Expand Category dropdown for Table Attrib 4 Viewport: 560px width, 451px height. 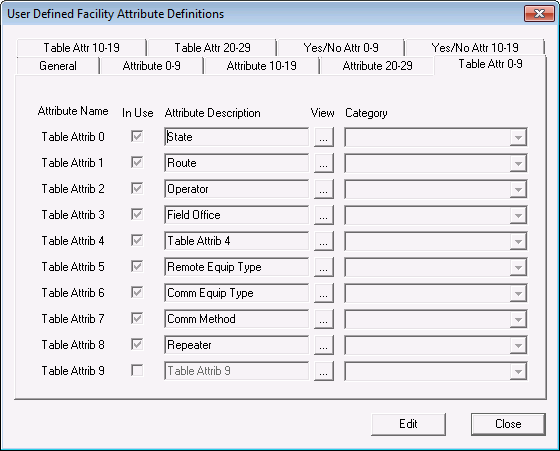(518, 241)
